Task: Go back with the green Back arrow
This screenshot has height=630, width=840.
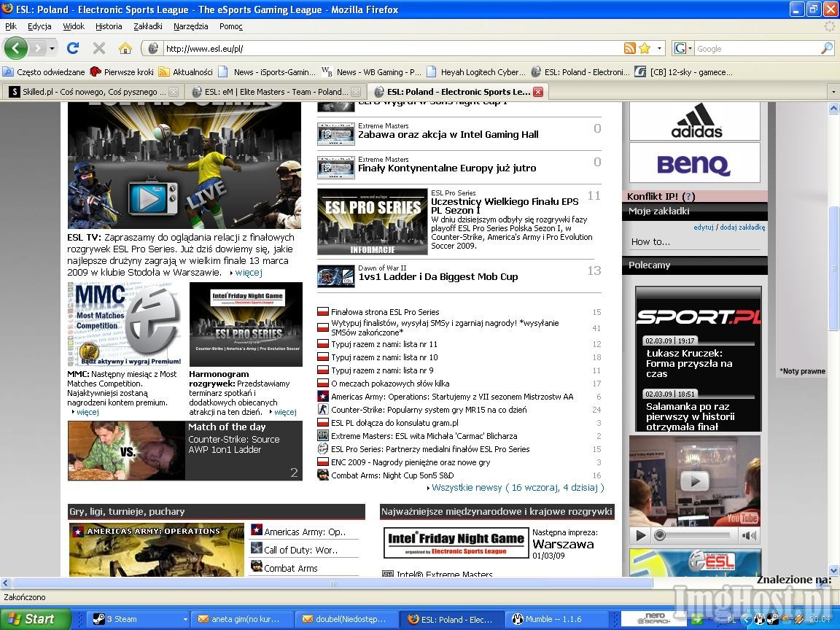Action: 15,49
